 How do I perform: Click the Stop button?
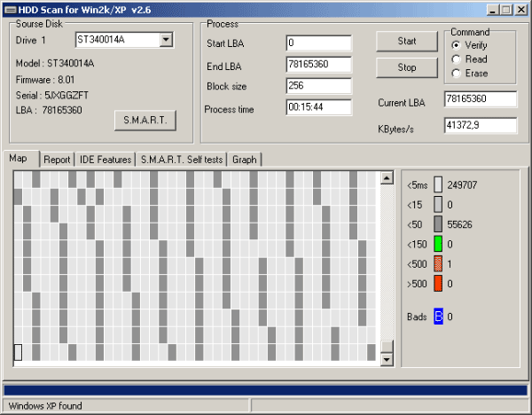point(406,67)
